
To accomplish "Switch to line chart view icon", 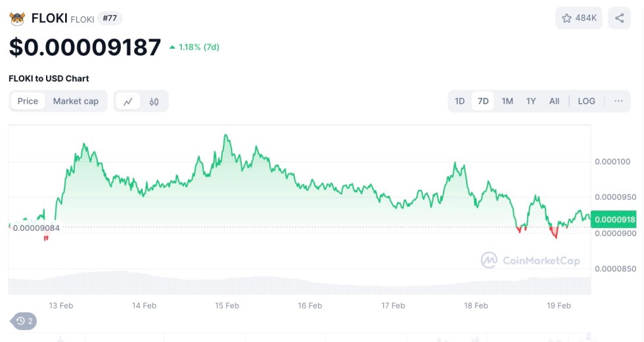I will 128,101.
